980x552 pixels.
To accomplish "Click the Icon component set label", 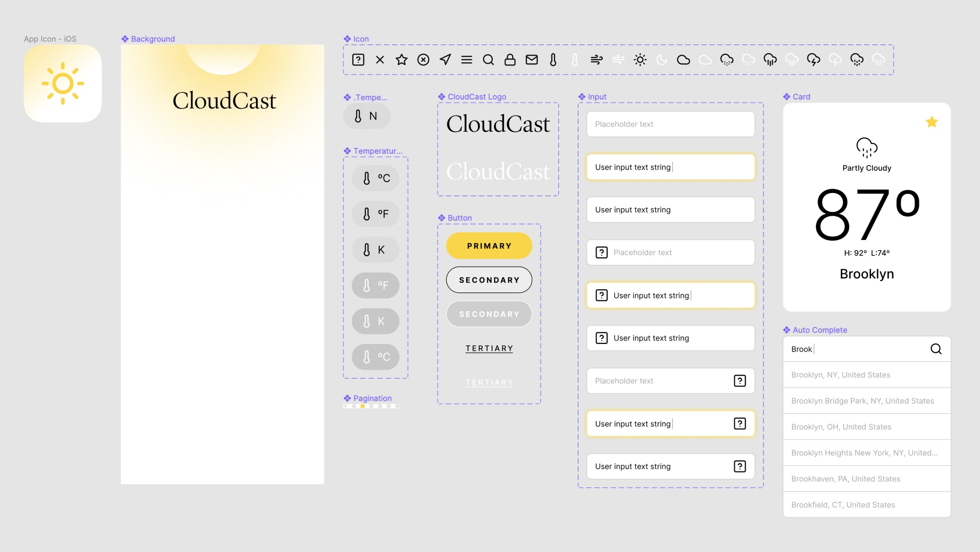I will [361, 39].
